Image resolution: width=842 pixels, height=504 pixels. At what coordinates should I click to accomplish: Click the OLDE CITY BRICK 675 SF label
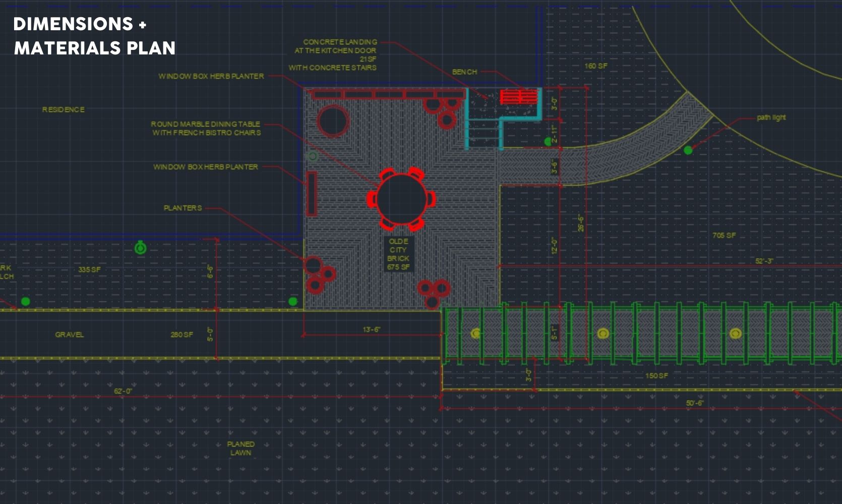pos(398,254)
